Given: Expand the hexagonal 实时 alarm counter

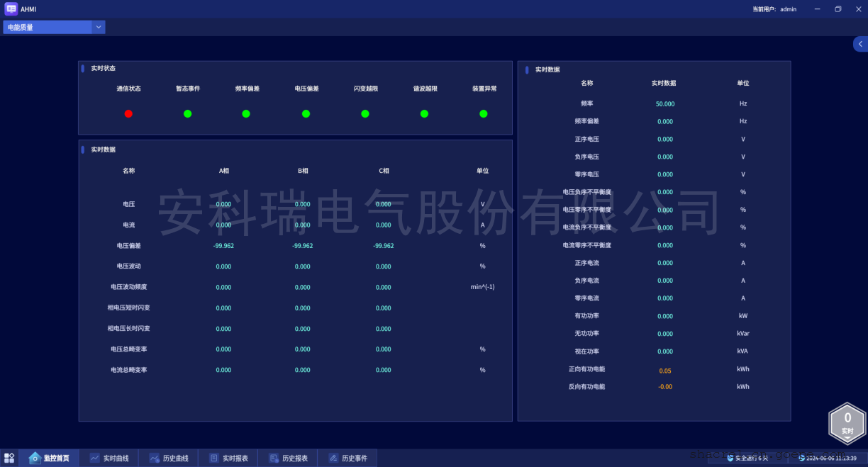Looking at the screenshot, I should point(847,422).
